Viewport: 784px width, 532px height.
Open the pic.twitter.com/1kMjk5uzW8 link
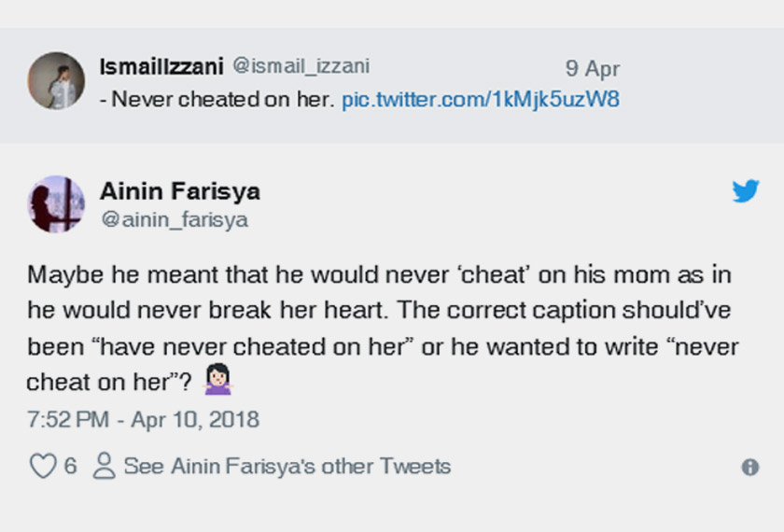pyautogui.click(x=480, y=99)
